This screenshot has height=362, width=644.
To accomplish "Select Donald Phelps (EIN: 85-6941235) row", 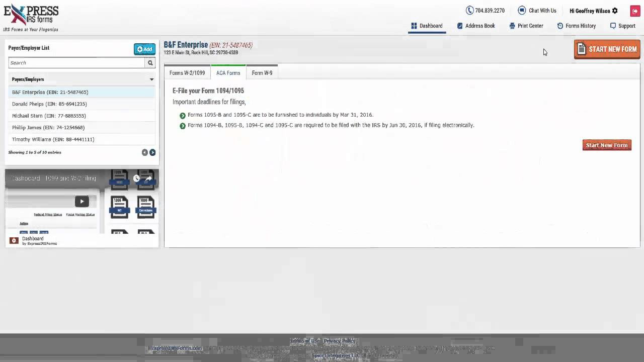I will click(x=82, y=104).
